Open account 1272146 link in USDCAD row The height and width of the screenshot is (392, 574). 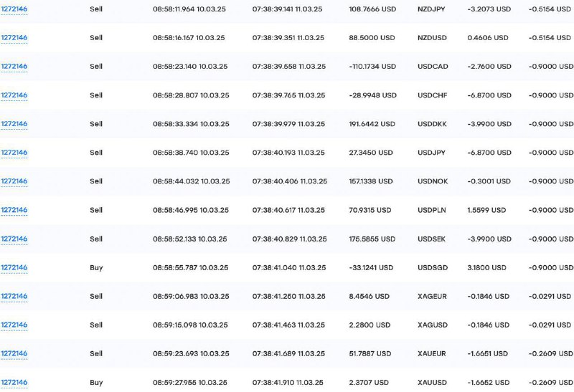coord(14,66)
